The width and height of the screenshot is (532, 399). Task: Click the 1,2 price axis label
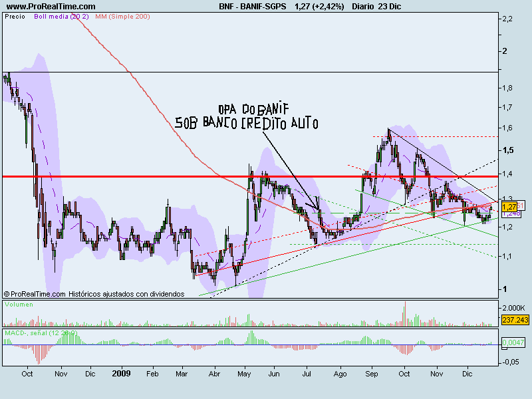pyautogui.click(x=507, y=227)
